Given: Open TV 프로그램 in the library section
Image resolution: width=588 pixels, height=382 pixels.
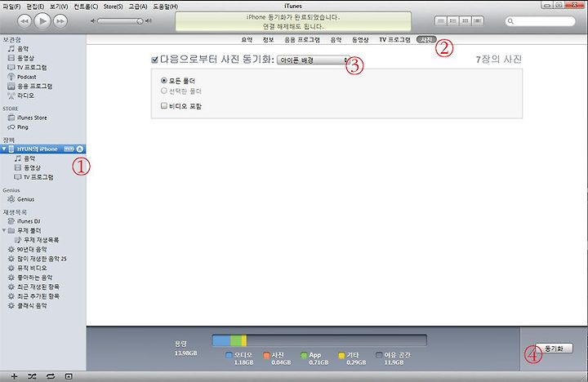Looking at the screenshot, I should tap(32, 68).
